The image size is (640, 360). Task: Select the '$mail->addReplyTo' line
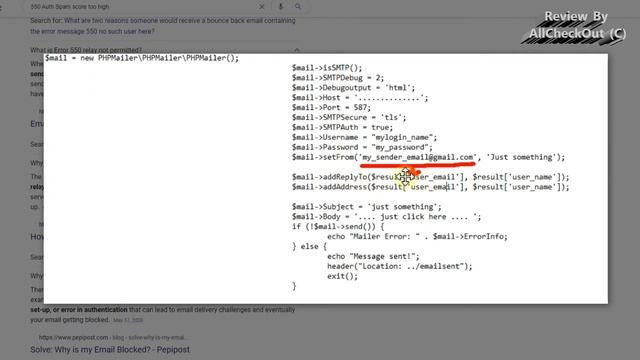click(x=431, y=177)
